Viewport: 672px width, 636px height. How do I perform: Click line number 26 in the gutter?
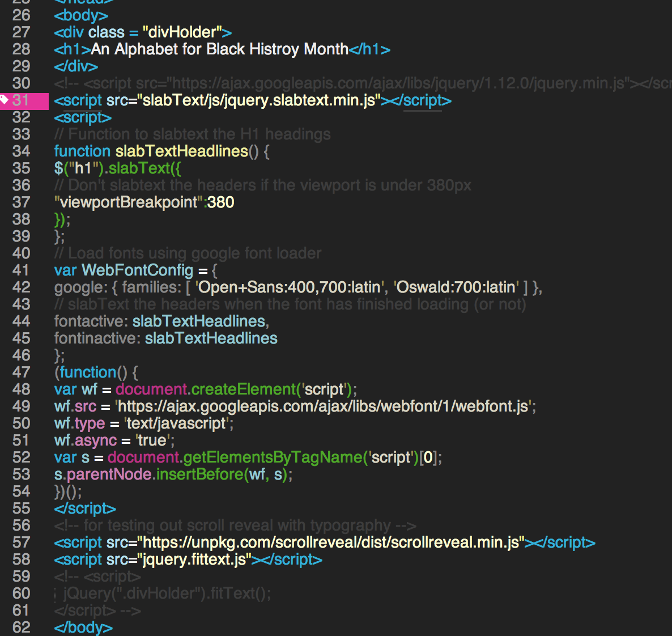pyautogui.click(x=22, y=15)
